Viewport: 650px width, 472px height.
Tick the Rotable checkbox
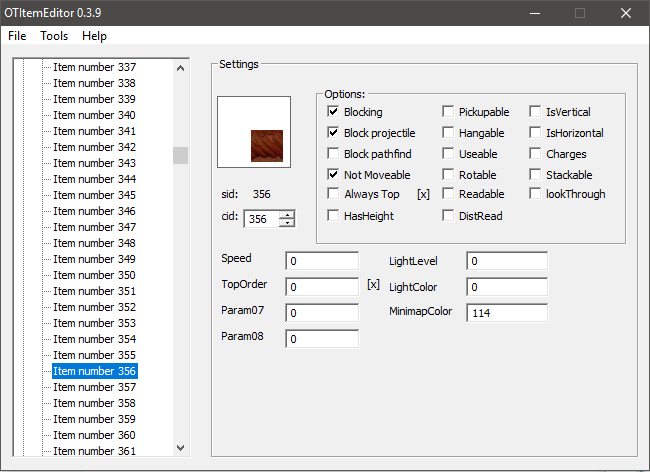[448, 174]
